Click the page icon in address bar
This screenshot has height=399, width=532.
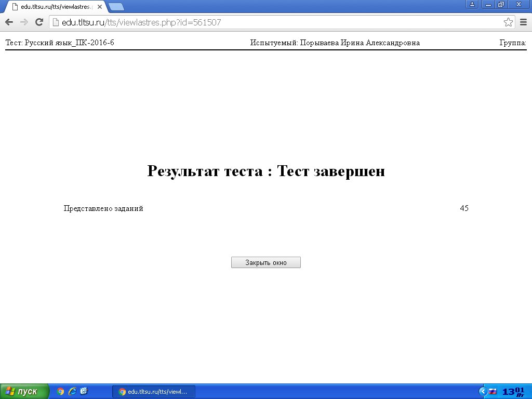(56, 22)
